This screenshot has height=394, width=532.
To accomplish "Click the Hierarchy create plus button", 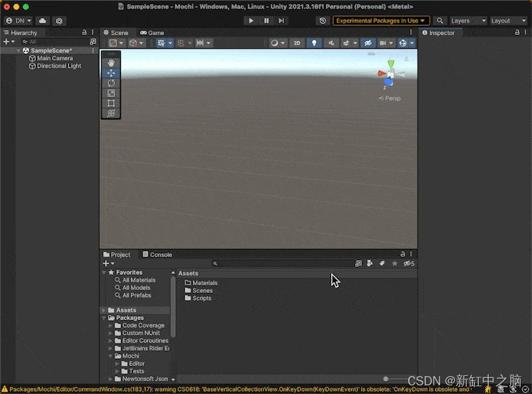I will pos(6,42).
